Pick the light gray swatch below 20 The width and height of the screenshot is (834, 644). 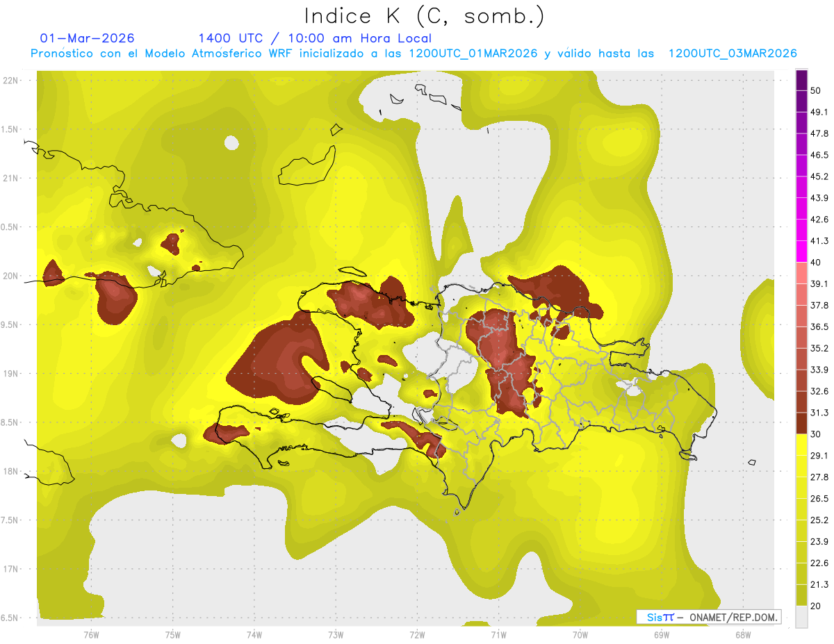(x=801, y=616)
